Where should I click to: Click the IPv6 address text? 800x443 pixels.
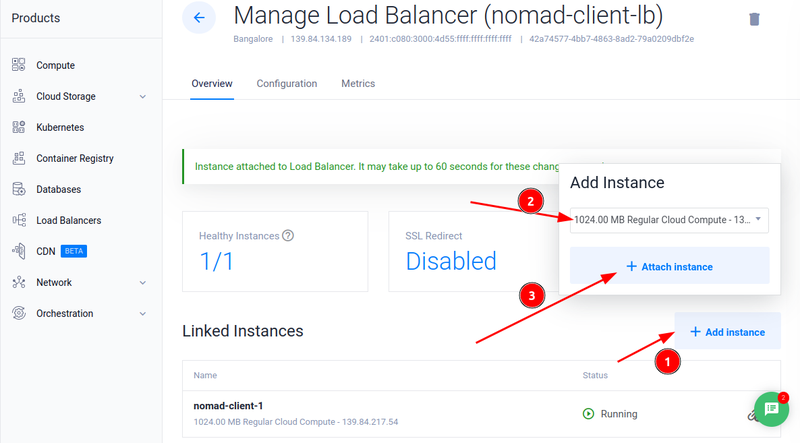(440, 39)
